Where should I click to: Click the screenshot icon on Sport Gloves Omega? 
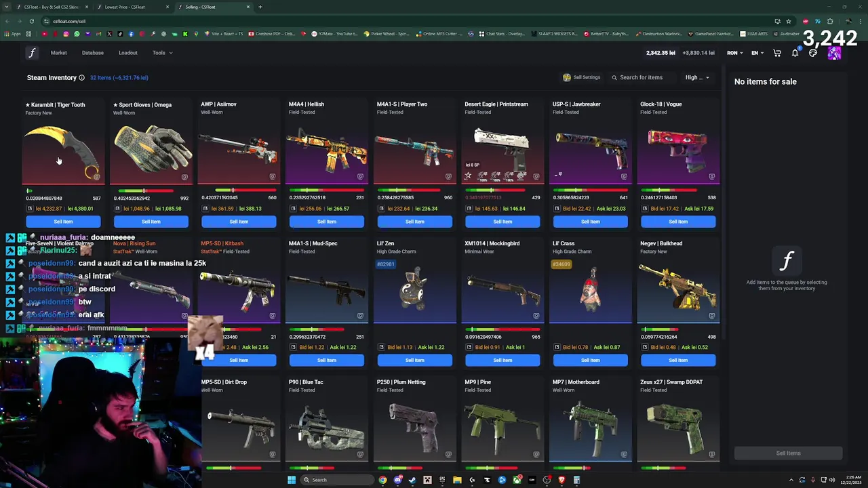pyautogui.click(x=184, y=177)
